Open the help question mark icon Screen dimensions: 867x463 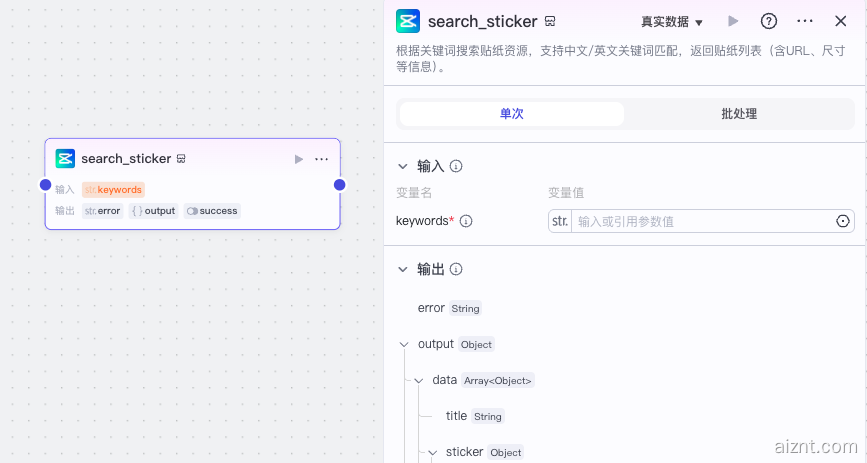click(769, 22)
